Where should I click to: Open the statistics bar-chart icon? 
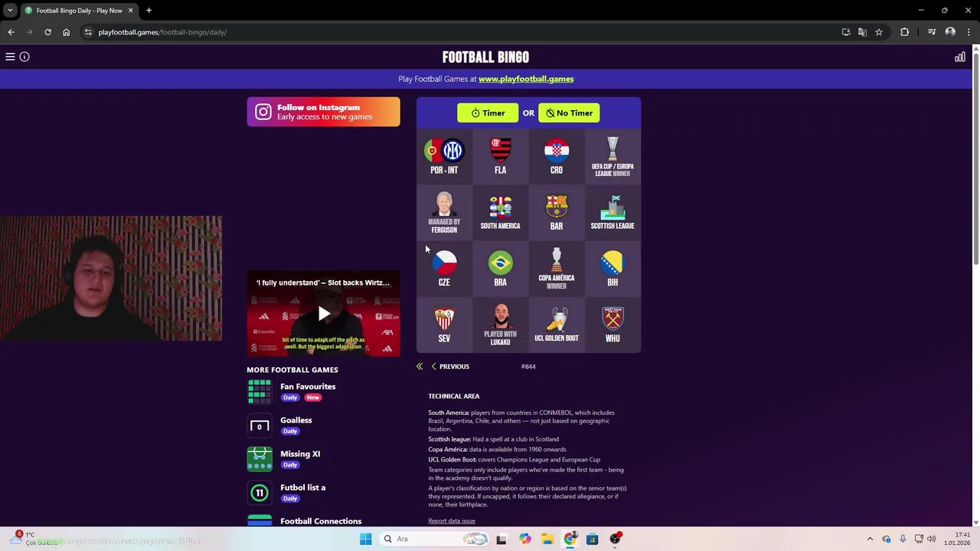pos(960,57)
